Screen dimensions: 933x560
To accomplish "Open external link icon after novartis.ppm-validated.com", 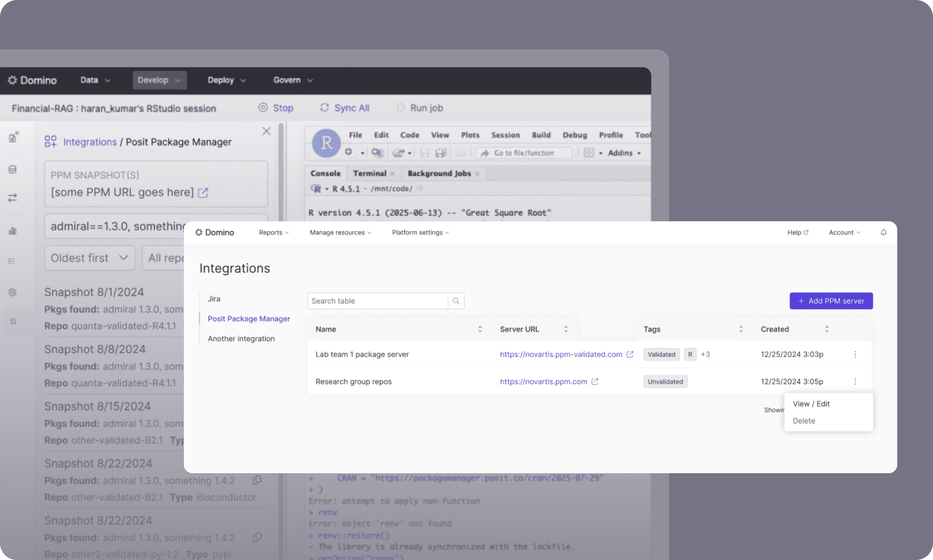I will 630,354.
